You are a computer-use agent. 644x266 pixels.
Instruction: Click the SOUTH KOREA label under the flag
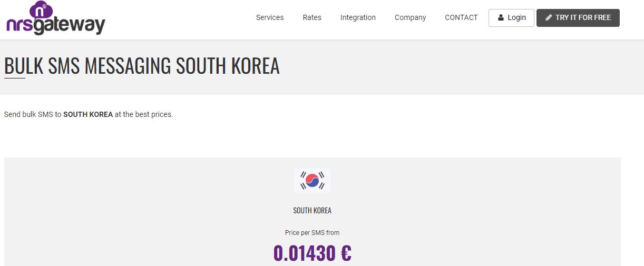coord(313,210)
